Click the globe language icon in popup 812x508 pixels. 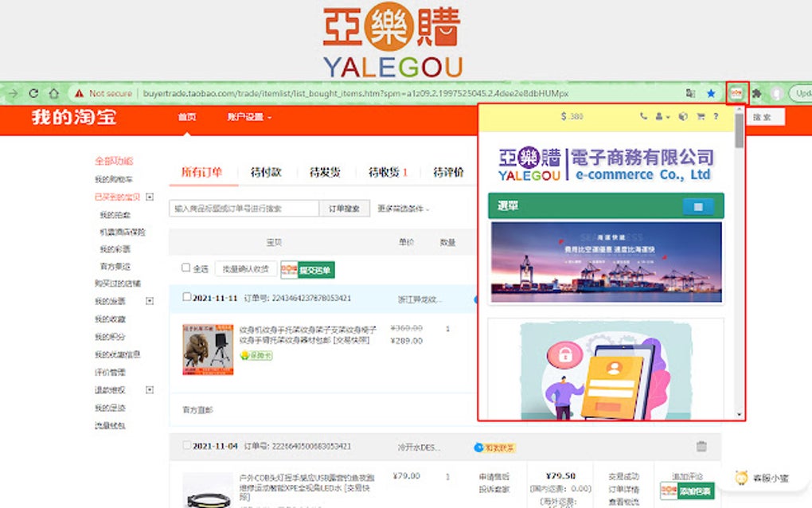click(x=683, y=116)
